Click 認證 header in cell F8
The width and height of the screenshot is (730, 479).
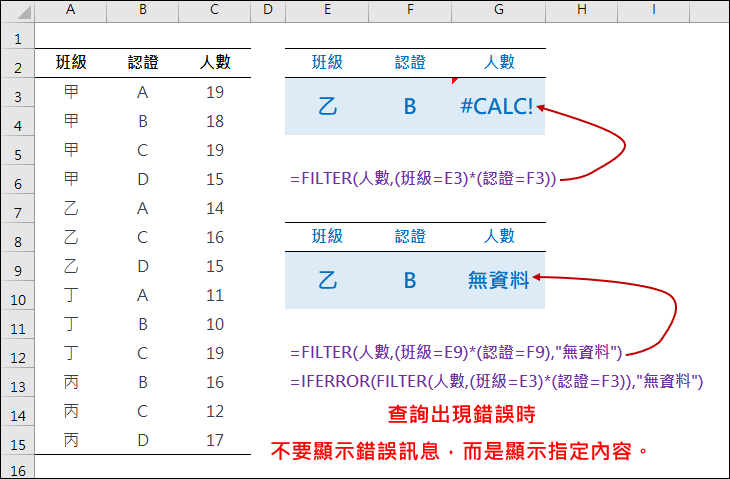click(410, 236)
